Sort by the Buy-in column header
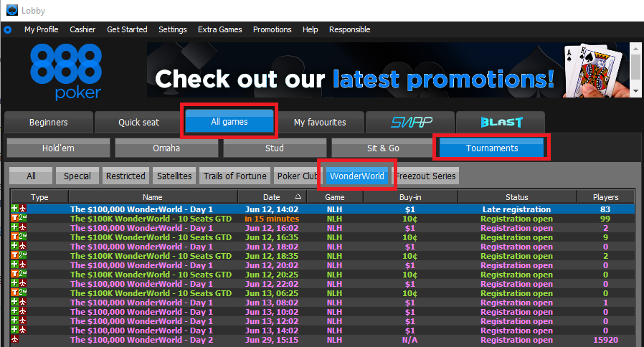This screenshot has width=644, height=347. click(410, 197)
